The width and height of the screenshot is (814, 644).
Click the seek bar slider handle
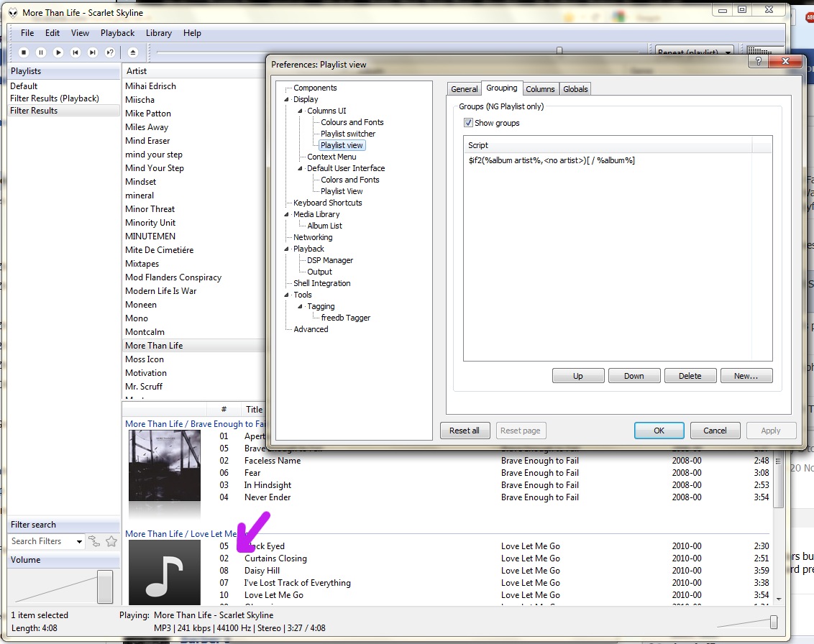point(559,51)
